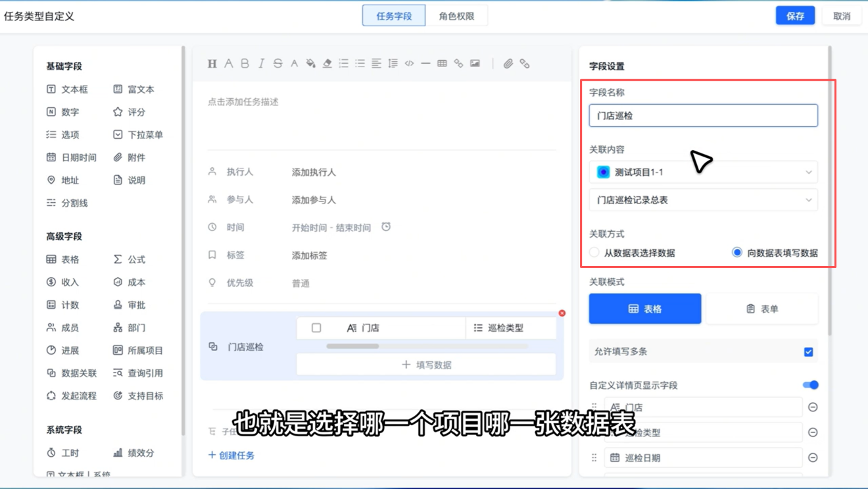Click the 门店巡检 table horizontal scrollbar
The image size is (868, 489).
pyautogui.click(x=352, y=346)
